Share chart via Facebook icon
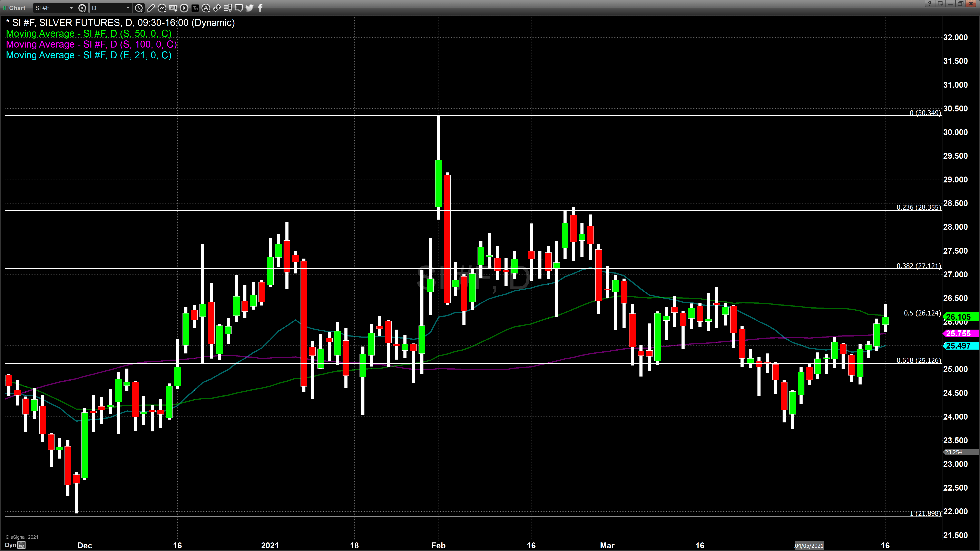Viewport: 980px width, 551px height. 260,8
